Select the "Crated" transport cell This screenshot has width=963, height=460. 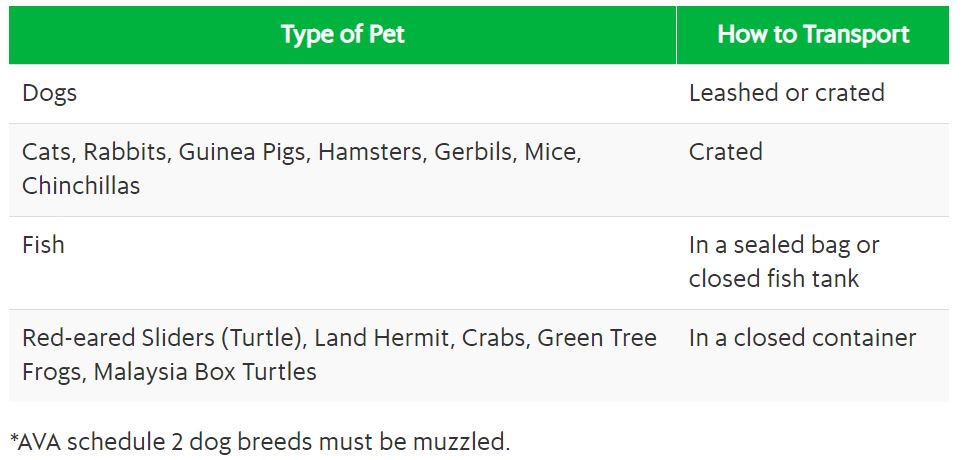(725, 152)
